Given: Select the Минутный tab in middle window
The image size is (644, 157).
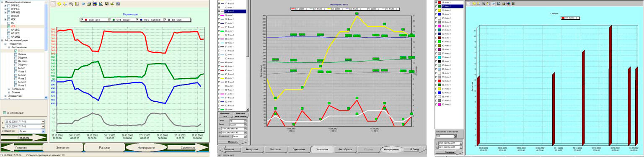Looking at the screenshot, I should 252,149.
